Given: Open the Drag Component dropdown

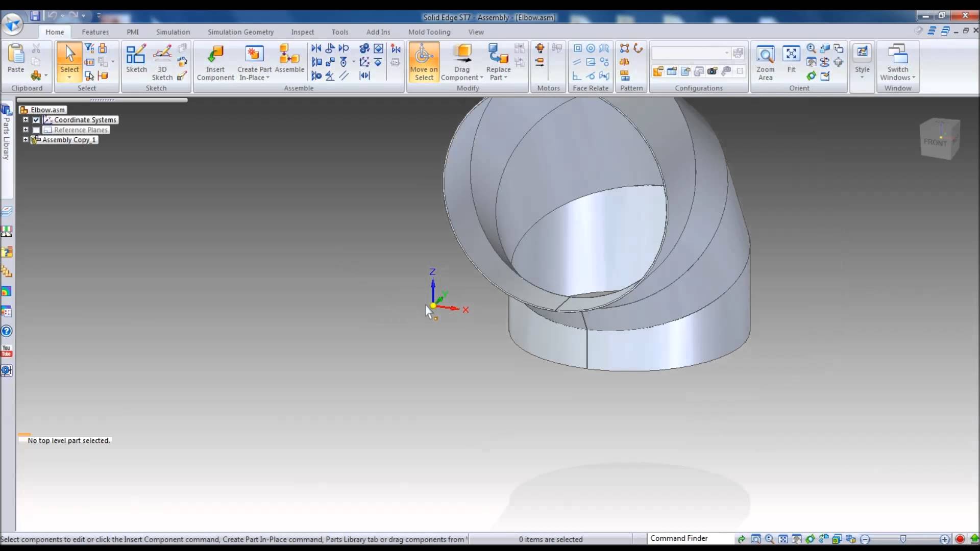Looking at the screenshot, I should click(x=481, y=78).
